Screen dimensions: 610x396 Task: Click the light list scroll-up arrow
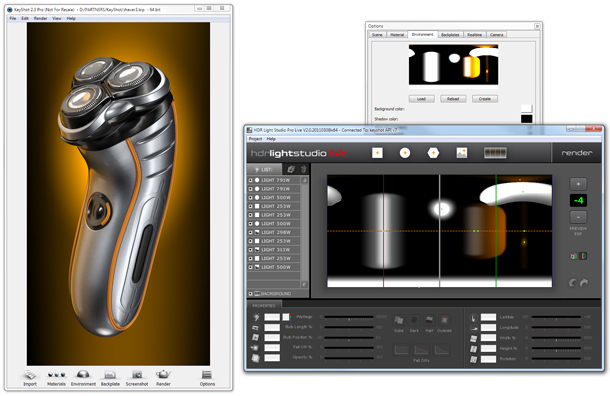point(304,180)
